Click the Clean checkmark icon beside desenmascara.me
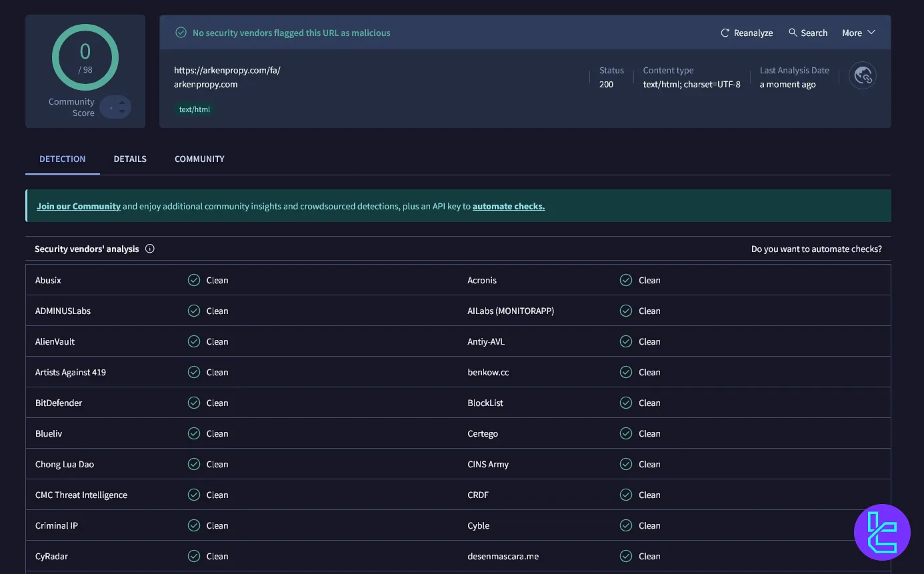The width and height of the screenshot is (924, 574). pyautogui.click(x=626, y=555)
